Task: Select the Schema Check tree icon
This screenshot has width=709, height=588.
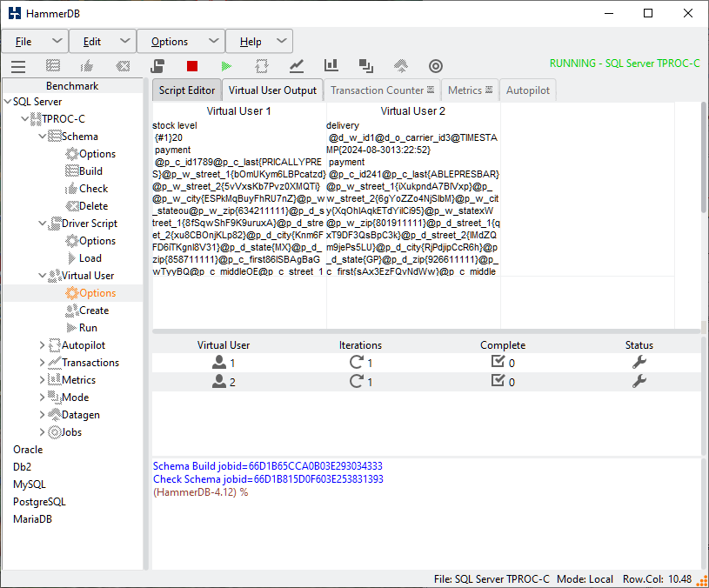Action: coord(71,189)
